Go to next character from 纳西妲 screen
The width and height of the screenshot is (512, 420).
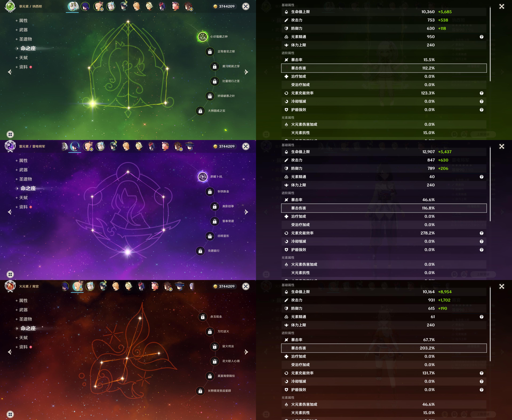pos(246,72)
